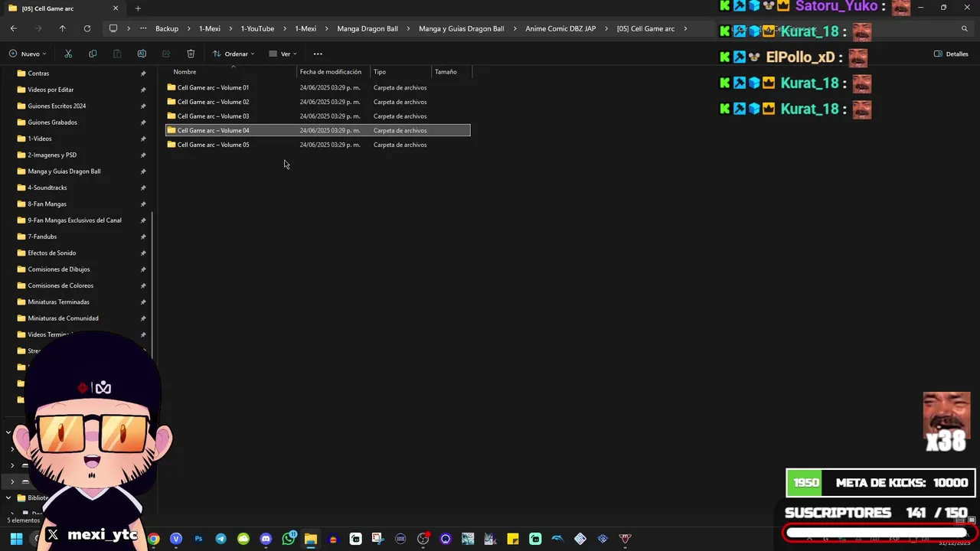Open Telegram from taskbar
The height and width of the screenshot is (551, 980).
point(221,539)
